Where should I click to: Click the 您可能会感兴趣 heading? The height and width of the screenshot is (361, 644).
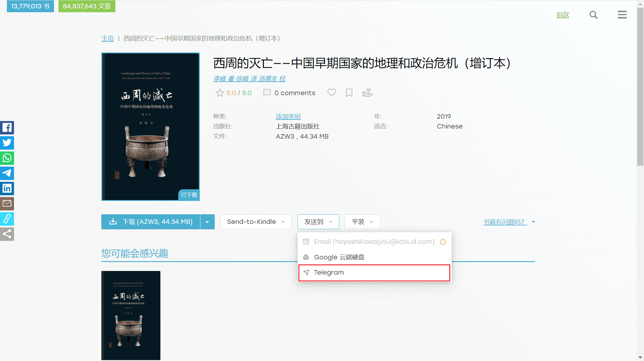[135, 253]
